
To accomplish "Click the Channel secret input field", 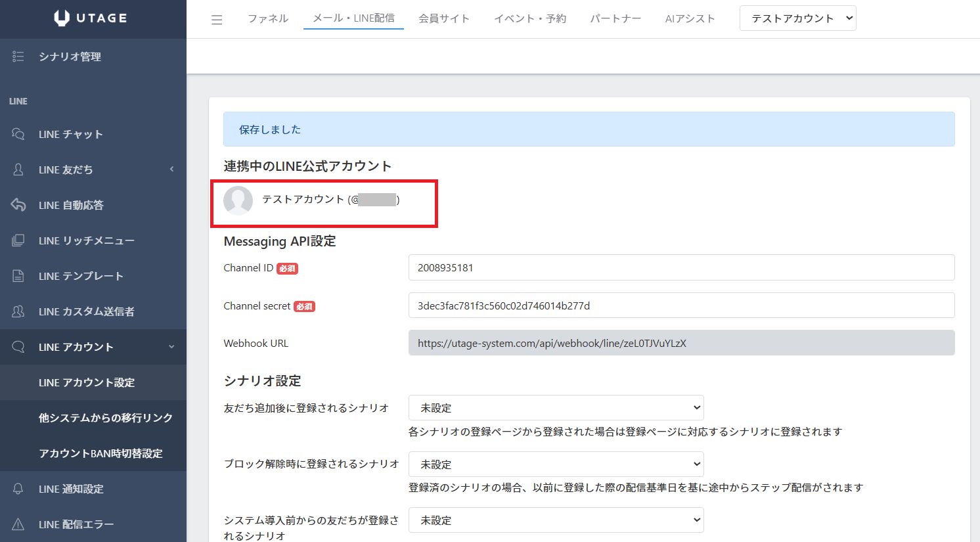I will (x=681, y=305).
